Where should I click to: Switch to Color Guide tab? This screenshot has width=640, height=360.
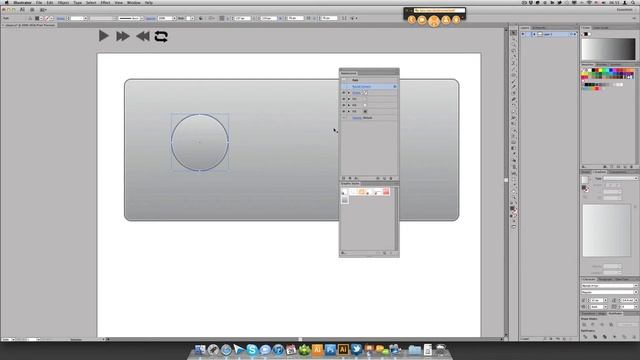point(600,28)
